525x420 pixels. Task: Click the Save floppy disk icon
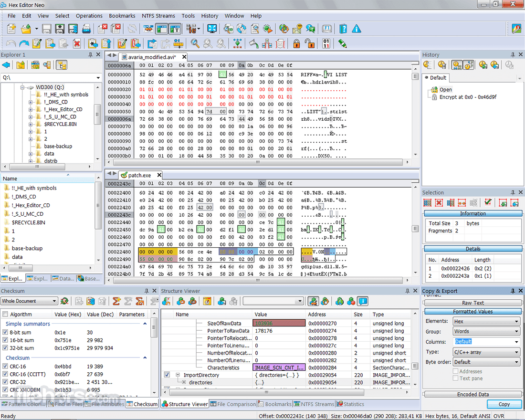47,29
